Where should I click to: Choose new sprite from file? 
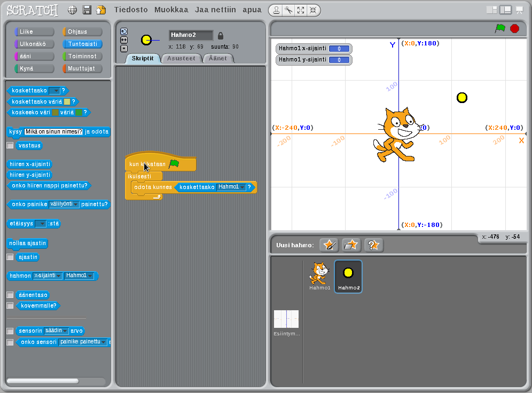(351, 245)
